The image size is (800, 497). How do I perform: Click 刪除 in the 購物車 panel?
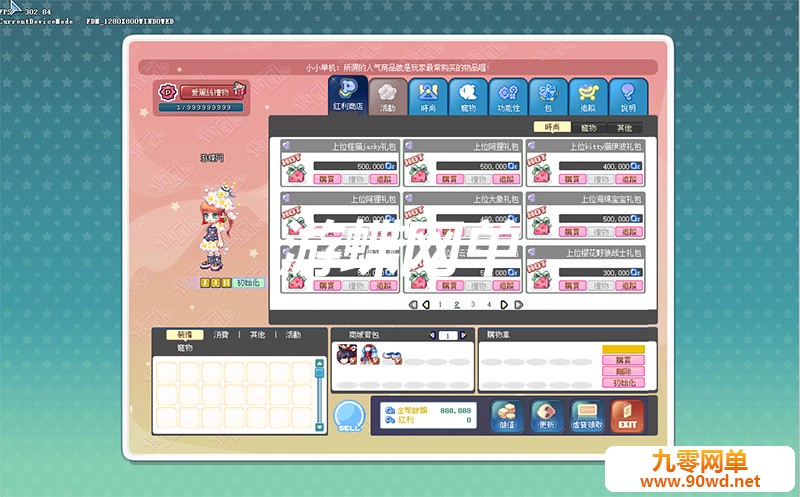click(x=623, y=371)
